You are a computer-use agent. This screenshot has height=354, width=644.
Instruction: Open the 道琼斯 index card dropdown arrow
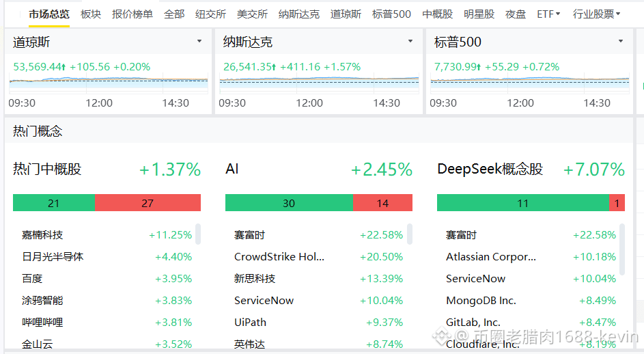click(x=199, y=41)
